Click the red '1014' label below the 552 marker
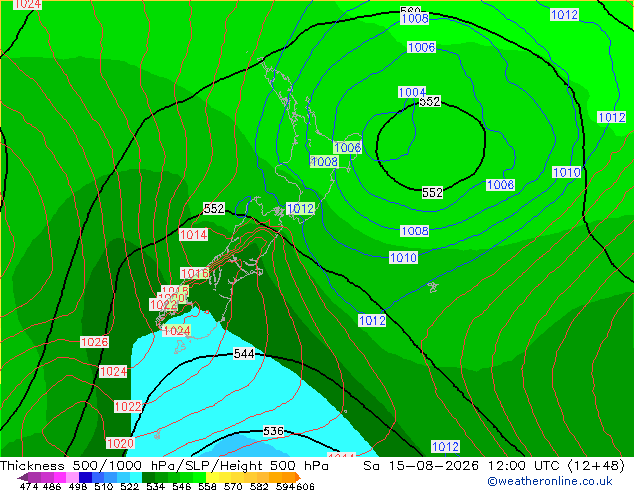The image size is (634, 490). (x=193, y=234)
